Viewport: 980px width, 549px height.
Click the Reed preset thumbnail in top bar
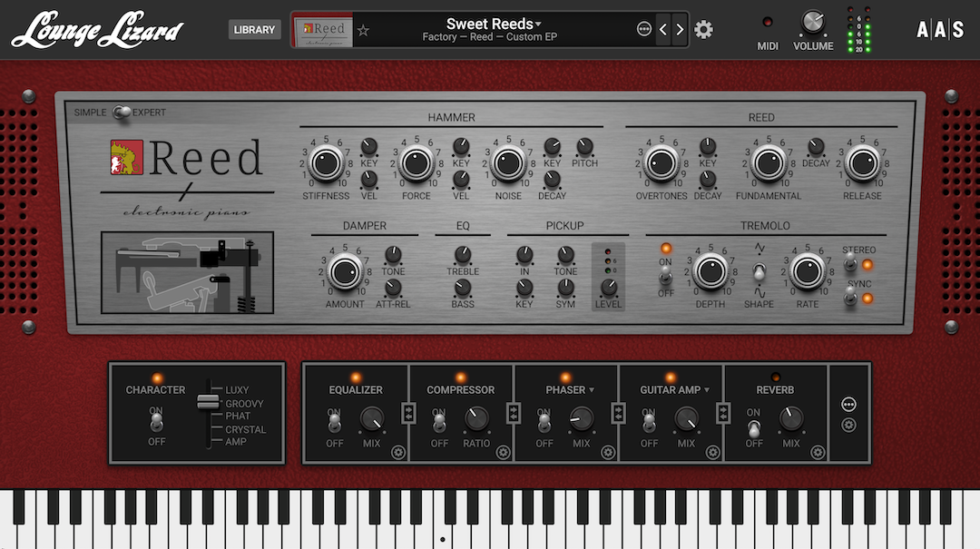pos(323,30)
